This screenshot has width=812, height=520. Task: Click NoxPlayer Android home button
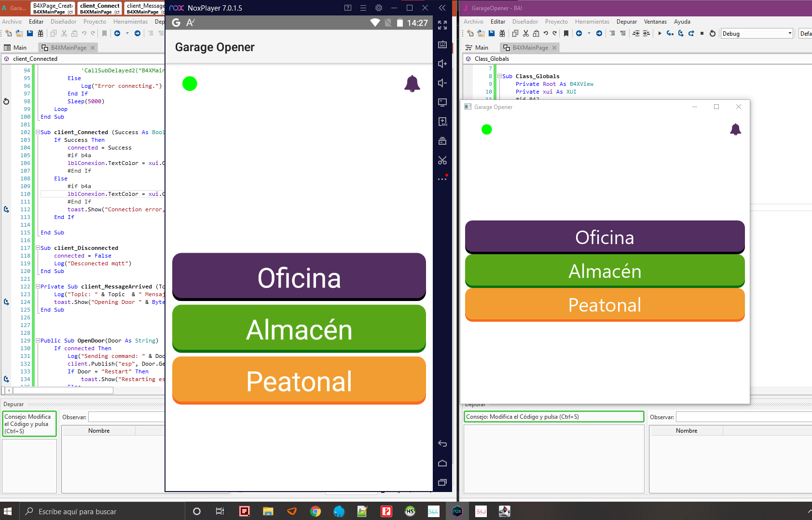click(442, 463)
